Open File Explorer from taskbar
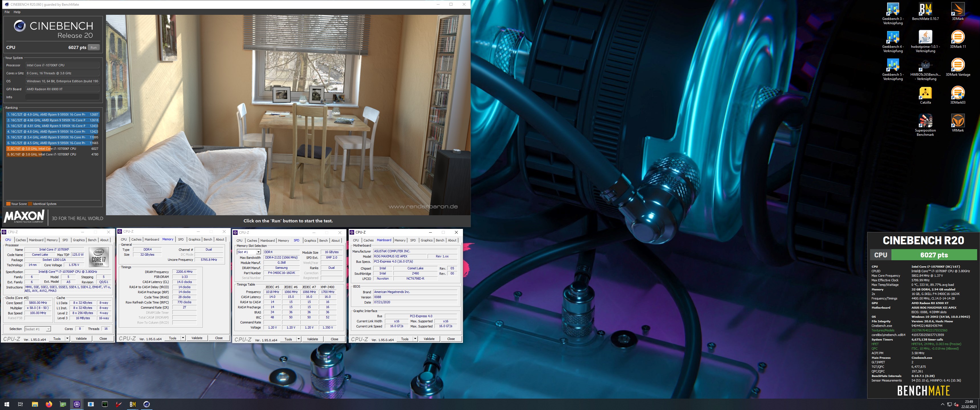The image size is (980, 410). click(35, 404)
